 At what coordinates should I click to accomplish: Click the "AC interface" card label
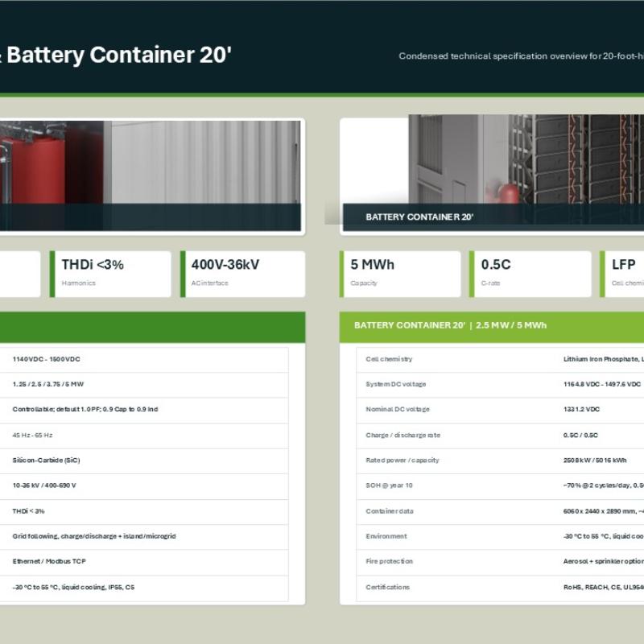(209, 283)
